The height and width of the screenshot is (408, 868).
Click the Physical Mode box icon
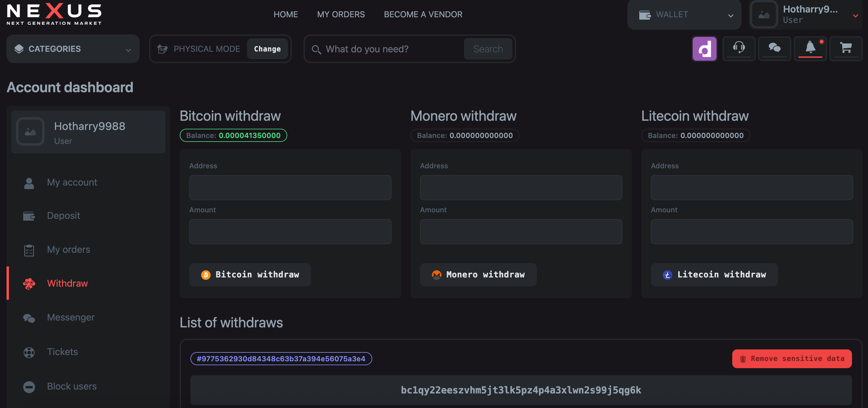pos(162,49)
